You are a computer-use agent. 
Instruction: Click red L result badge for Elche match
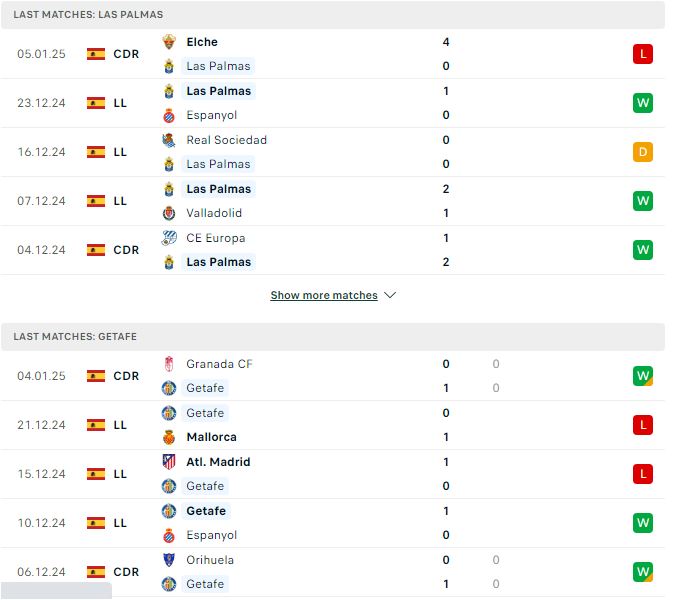[x=643, y=54]
